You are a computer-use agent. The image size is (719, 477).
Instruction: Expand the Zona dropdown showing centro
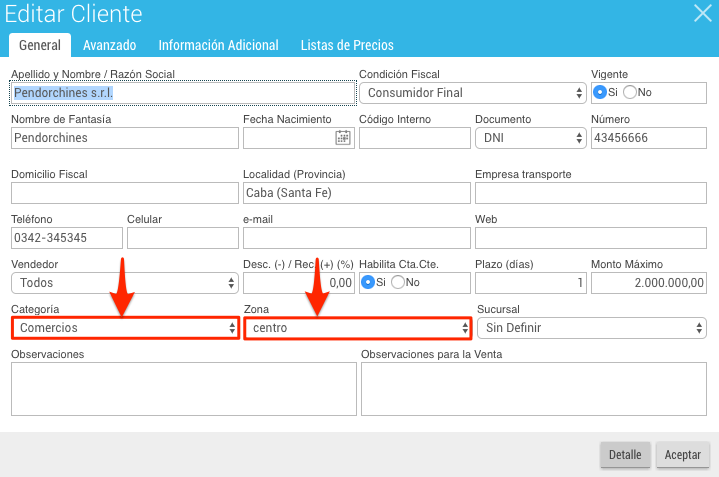point(358,328)
